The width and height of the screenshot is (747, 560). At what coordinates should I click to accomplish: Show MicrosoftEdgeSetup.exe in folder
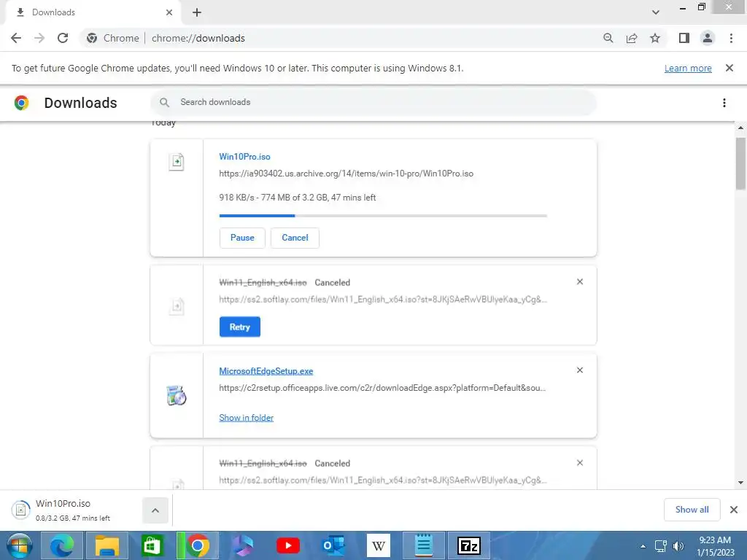point(247,418)
